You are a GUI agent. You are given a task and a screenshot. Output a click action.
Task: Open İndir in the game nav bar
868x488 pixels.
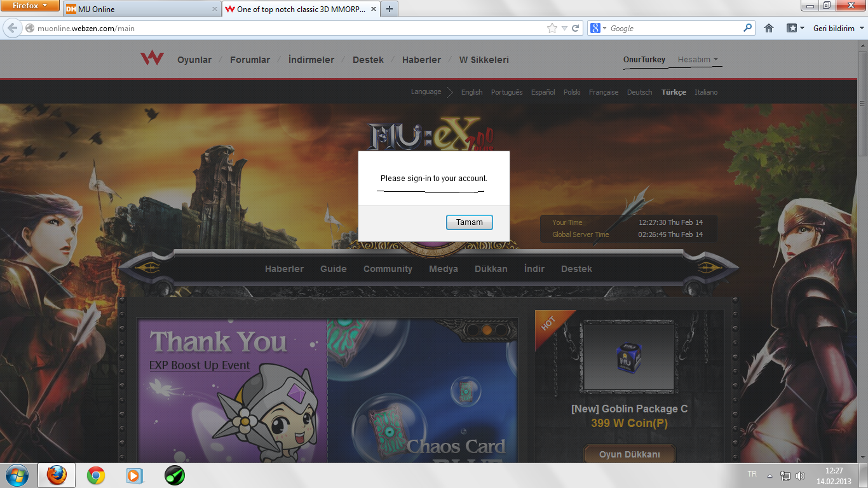534,269
